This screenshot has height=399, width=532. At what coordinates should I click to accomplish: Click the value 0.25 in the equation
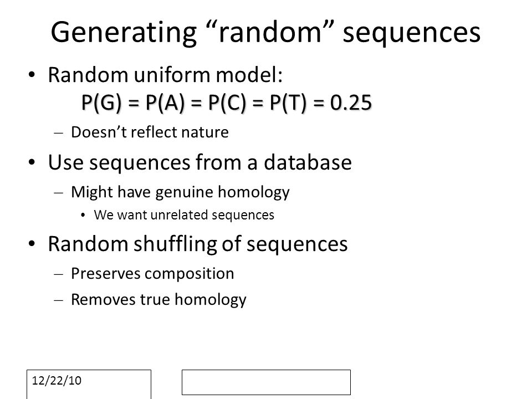(x=351, y=103)
